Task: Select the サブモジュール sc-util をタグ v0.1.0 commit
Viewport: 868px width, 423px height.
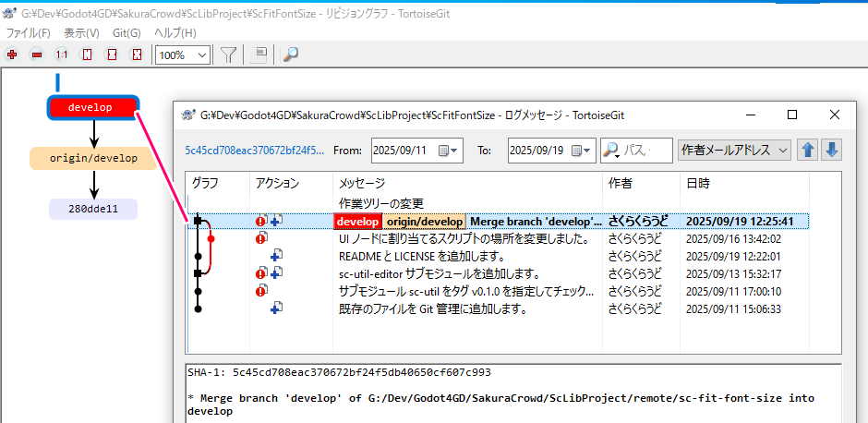Action: point(499,291)
